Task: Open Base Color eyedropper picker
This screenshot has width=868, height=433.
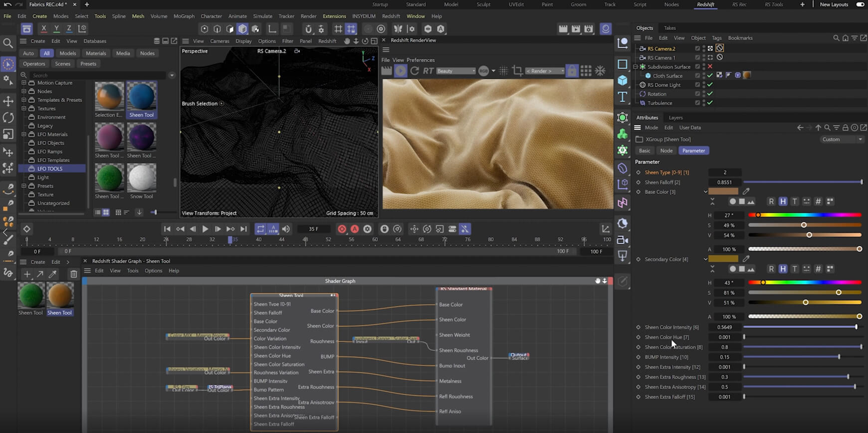Action: click(746, 191)
